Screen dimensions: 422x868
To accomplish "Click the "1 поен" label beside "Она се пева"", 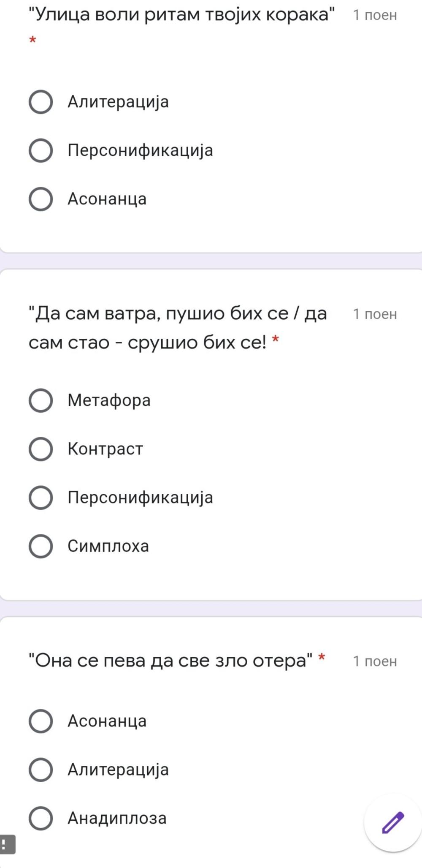I will tap(375, 661).
